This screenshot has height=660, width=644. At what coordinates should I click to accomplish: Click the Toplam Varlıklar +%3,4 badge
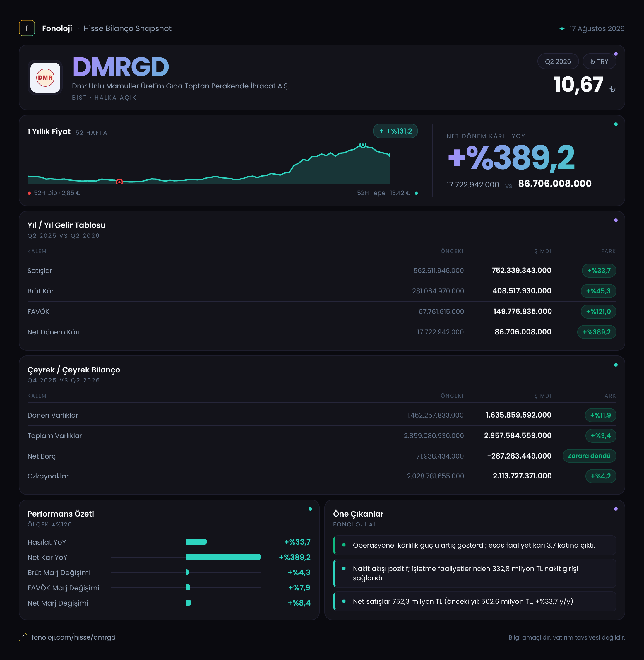pos(601,436)
